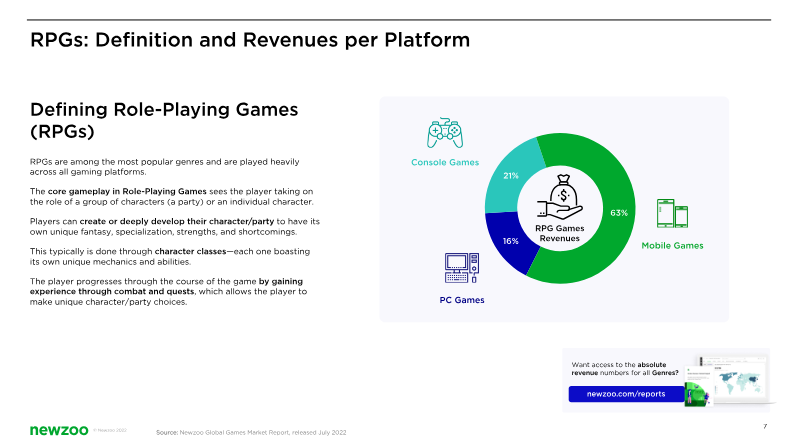The height and width of the screenshot is (448, 800).
Task: Click the PC Games label
Action: click(462, 300)
